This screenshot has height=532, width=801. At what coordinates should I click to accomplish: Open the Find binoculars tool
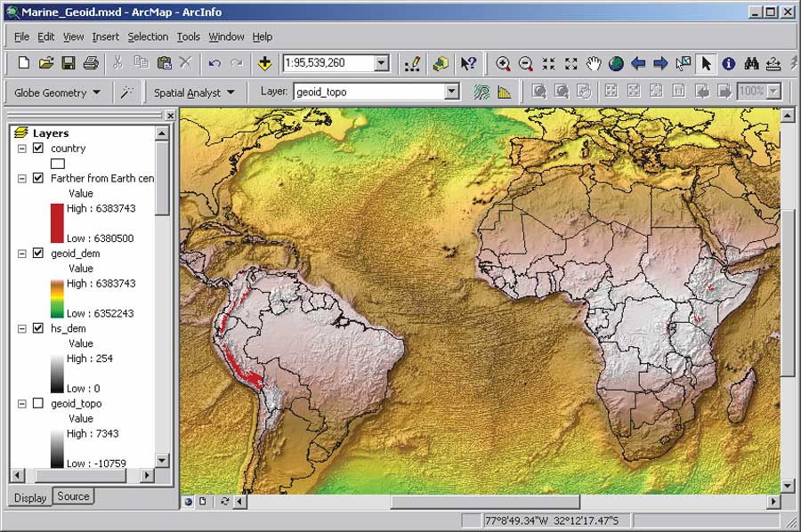(751, 63)
